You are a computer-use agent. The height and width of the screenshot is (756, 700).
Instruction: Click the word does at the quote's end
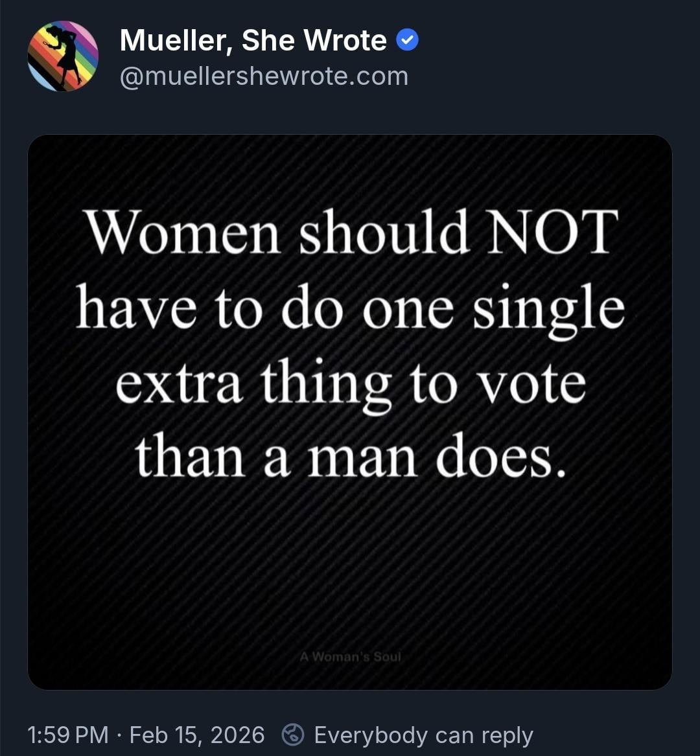[500, 457]
